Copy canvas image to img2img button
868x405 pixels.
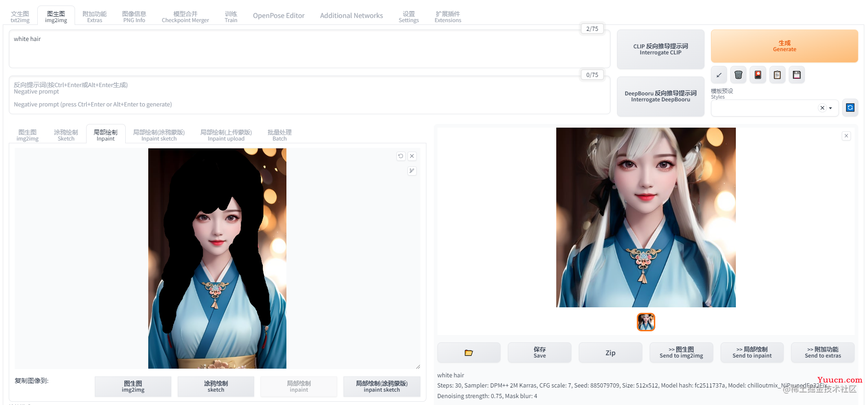pyautogui.click(x=133, y=387)
